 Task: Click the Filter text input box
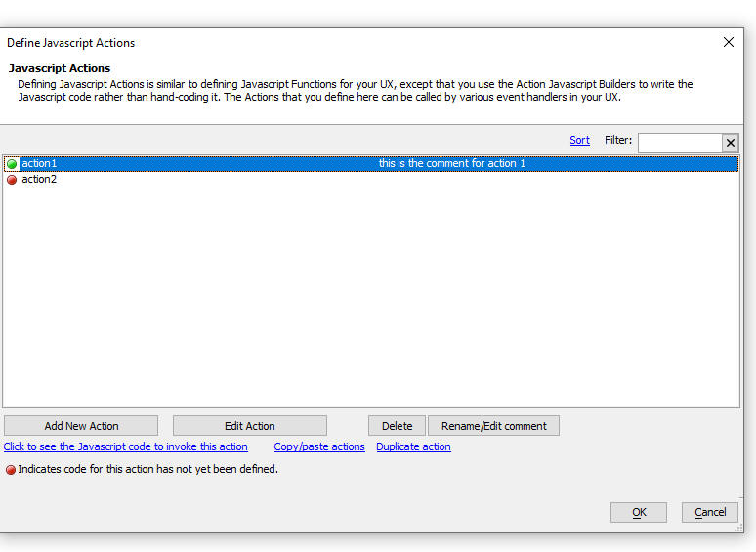click(680, 143)
